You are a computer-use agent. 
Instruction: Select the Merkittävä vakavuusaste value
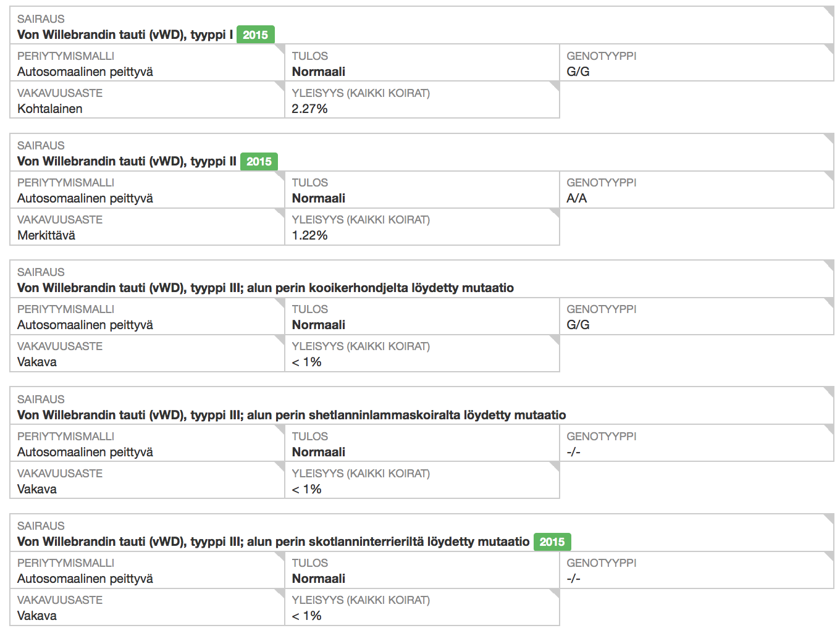[46, 236]
